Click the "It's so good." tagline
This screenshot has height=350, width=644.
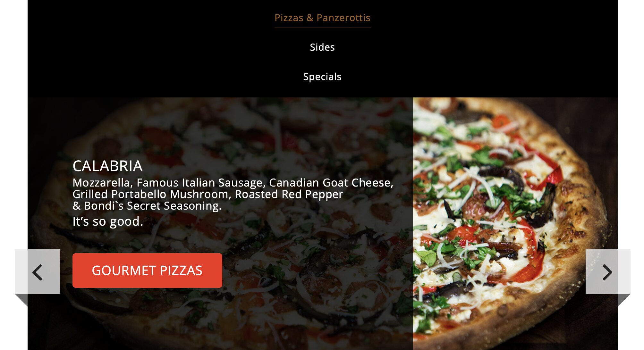(x=108, y=221)
